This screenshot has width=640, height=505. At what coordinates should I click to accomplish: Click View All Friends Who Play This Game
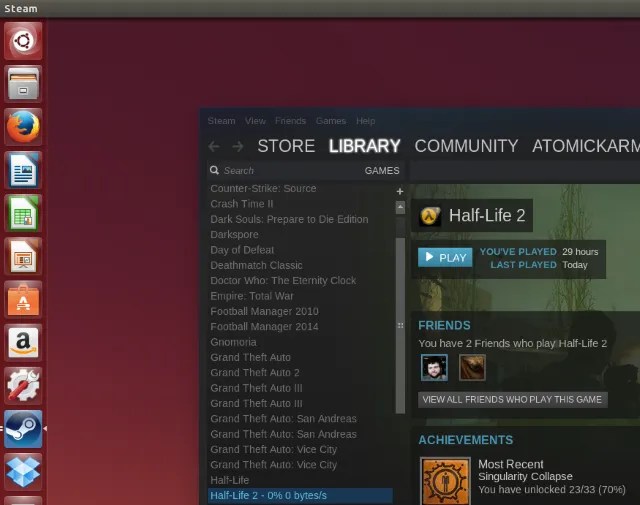512,400
